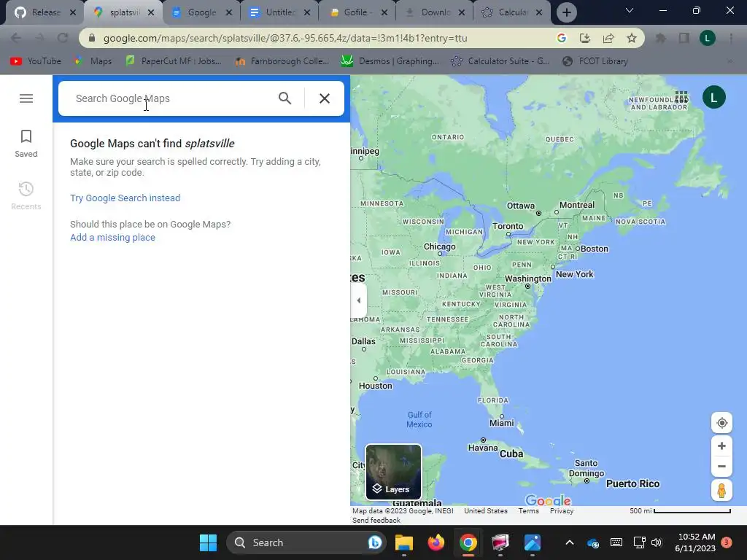Click the Privacy link below the map
The height and width of the screenshot is (560, 747).
[x=562, y=511]
